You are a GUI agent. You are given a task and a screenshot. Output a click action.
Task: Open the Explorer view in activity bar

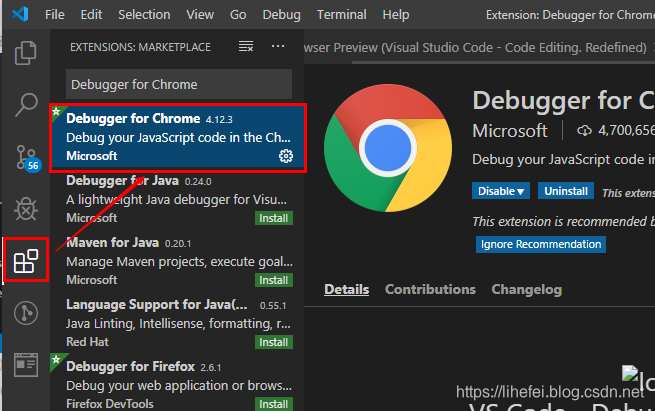pos(26,53)
